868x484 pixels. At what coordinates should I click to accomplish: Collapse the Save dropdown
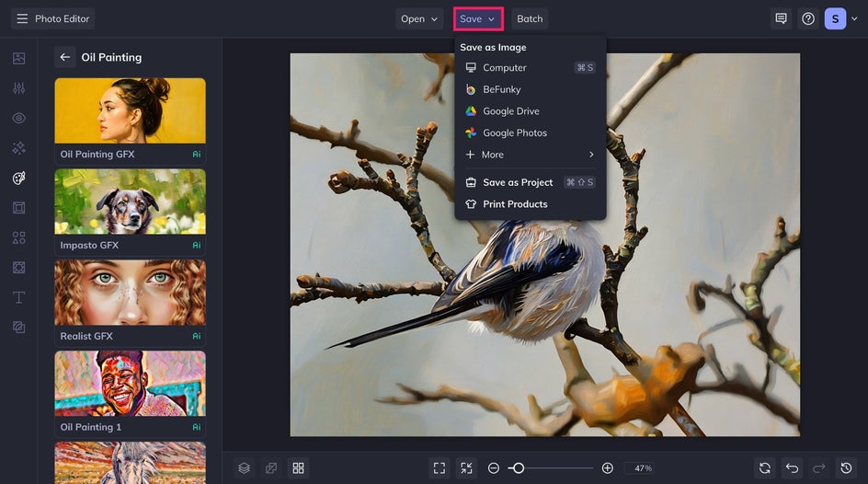(478, 18)
